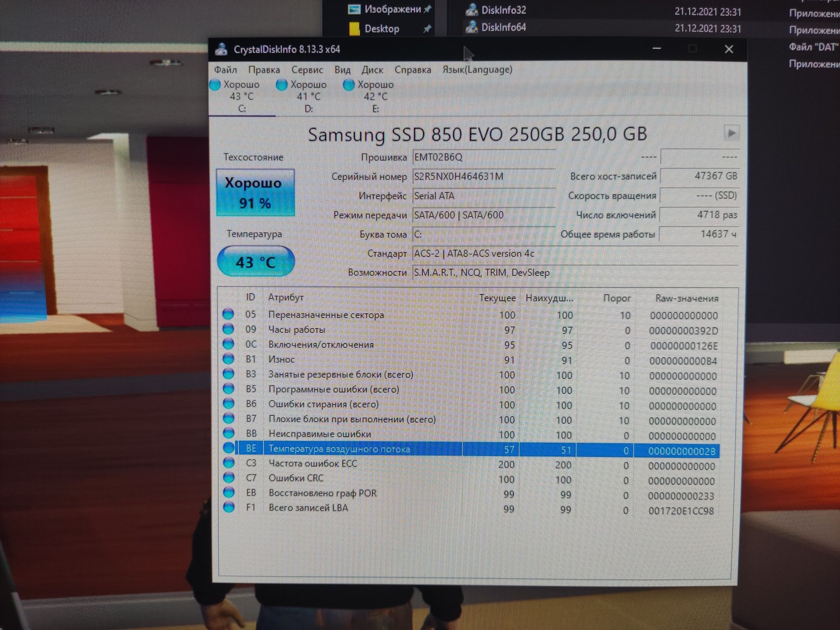Click the next disk arrow button
This screenshot has height=630, width=840.
731,133
